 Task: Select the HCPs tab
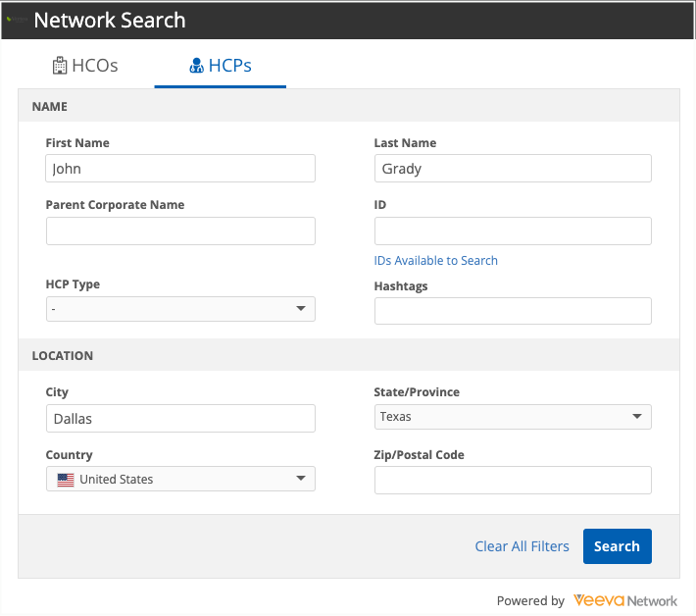click(221, 66)
